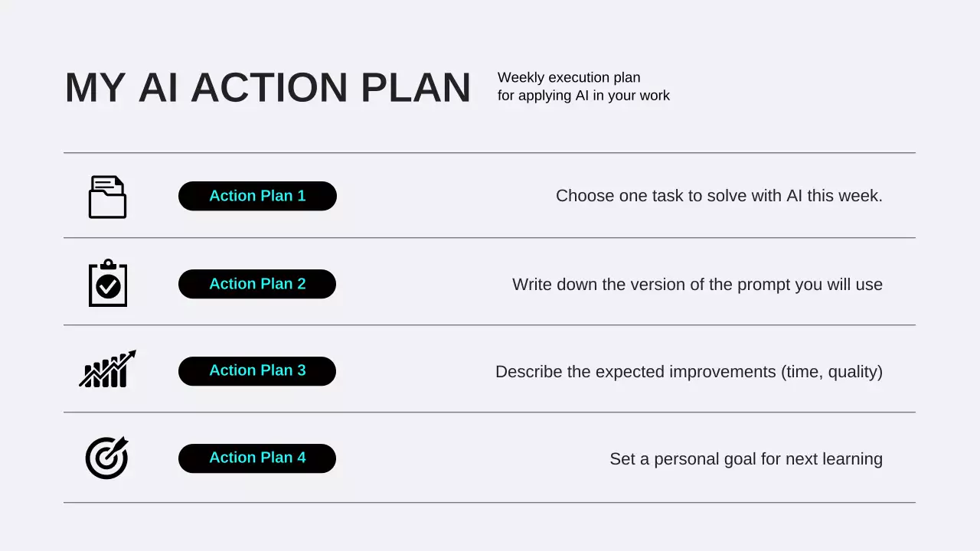Image resolution: width=980 pixels, height=551 pixels.
Task: Click the bottom divider line under Action Plan 4
Action: 489,503
